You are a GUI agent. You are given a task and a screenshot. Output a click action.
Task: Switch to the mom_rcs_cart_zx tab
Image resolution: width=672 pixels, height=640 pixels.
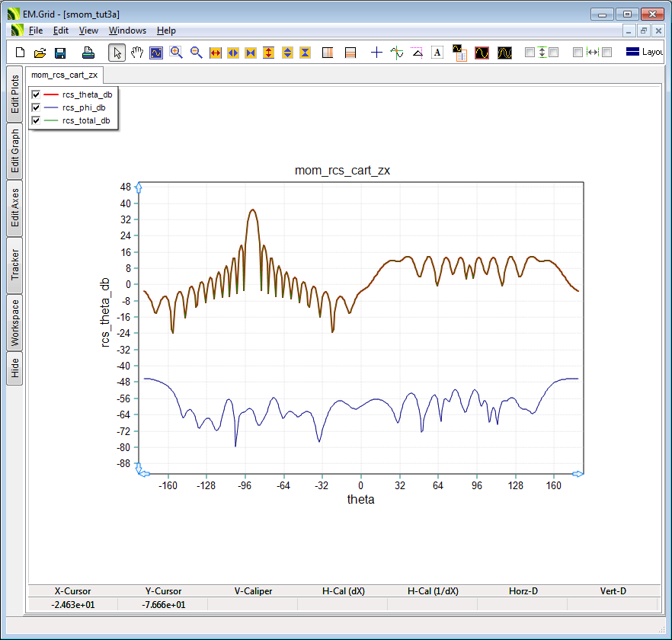pos(64,75)
